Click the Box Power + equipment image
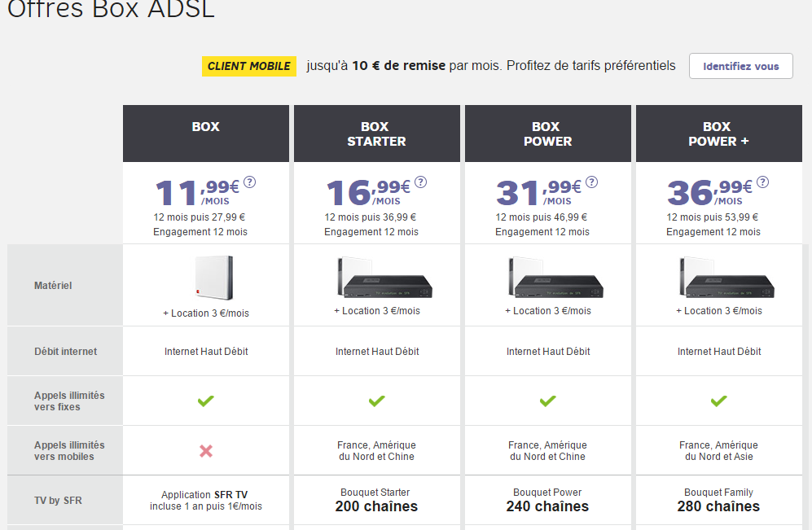812x530 pixels. tap(726, 278)
